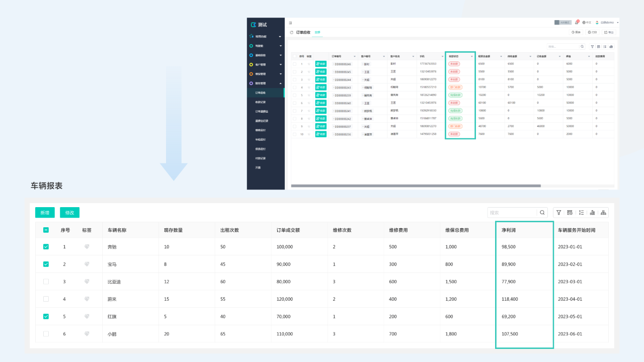Click the 导出 export button

609,32
